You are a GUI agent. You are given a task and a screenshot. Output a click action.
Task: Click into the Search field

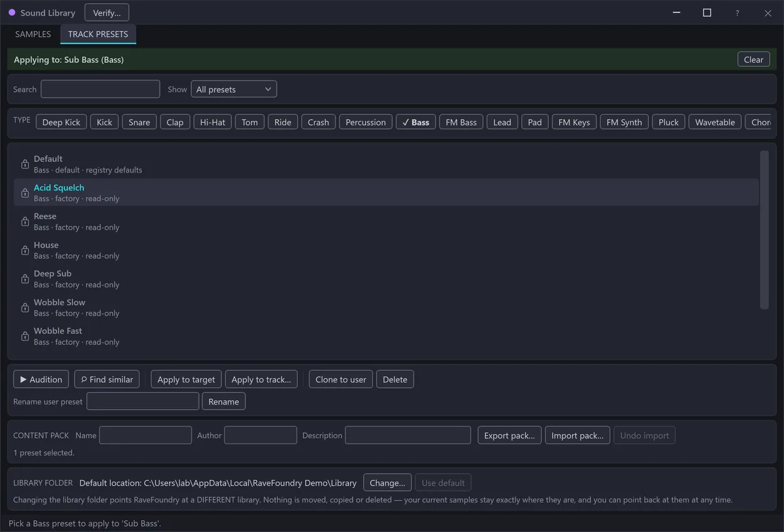click(x=100, y=89)
